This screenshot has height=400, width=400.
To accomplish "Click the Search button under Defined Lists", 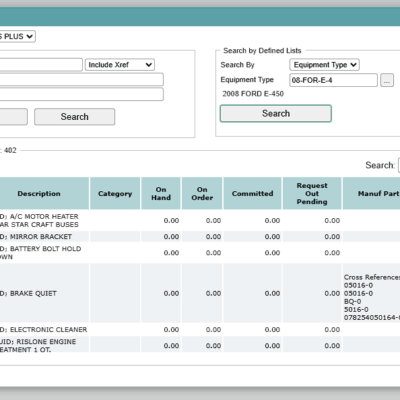I will [276, 114].
